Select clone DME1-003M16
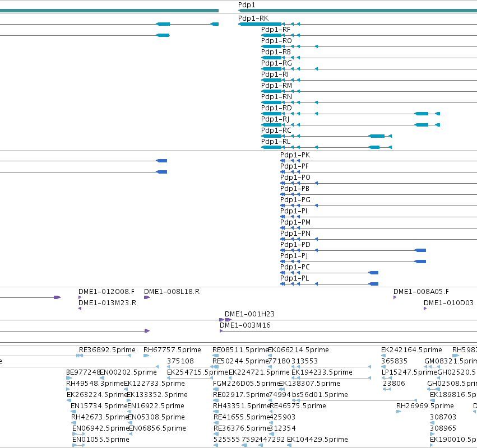Viewport: 477px width, 448px height. click(245, 325)
